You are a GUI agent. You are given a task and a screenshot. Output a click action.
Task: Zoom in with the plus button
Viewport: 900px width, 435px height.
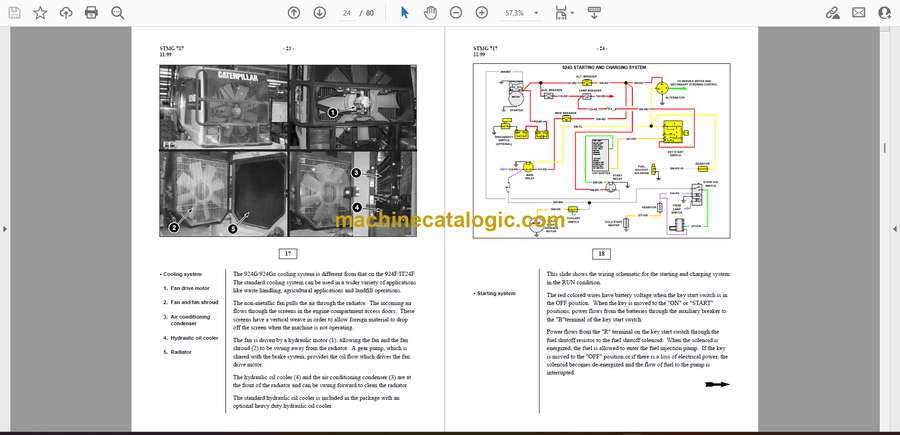[x=482, y=13]
